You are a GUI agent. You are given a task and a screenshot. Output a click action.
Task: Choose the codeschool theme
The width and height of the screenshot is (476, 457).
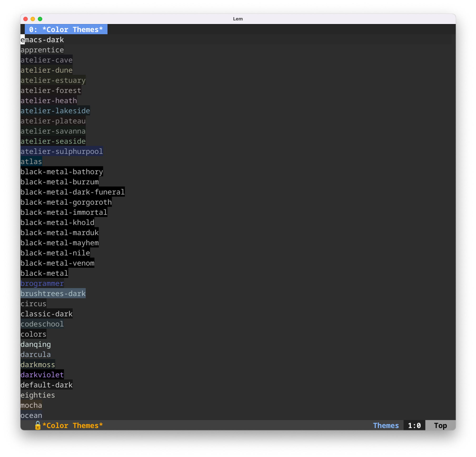click(x=42, y=324)
